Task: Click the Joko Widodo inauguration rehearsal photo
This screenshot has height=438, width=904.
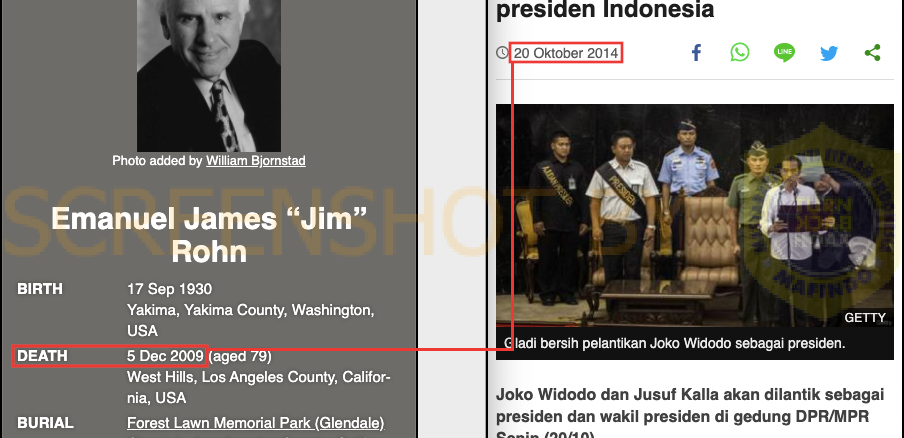Action: coord(695,214)
